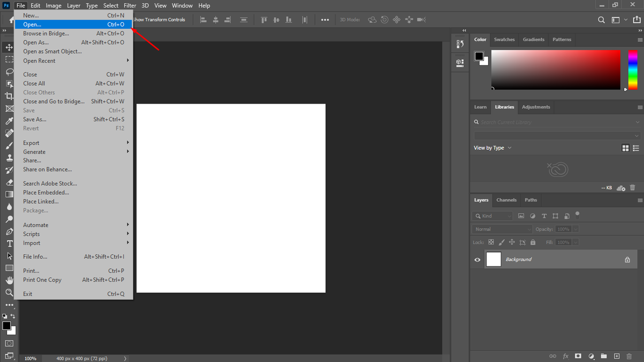Select the Zoom tool in the toolbar
Image resolution: width=644 pixels, height=362 pixels.
coord(9,292)
